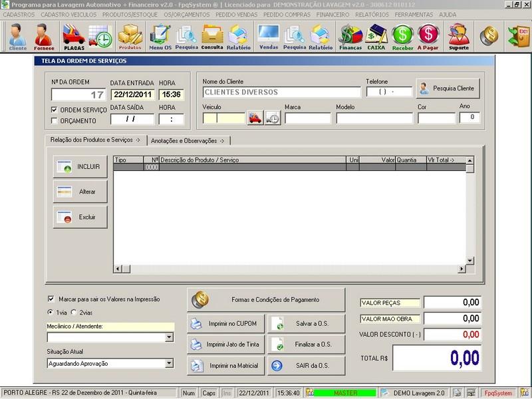Click the red A Pagar dollar icon

(428, 37)
